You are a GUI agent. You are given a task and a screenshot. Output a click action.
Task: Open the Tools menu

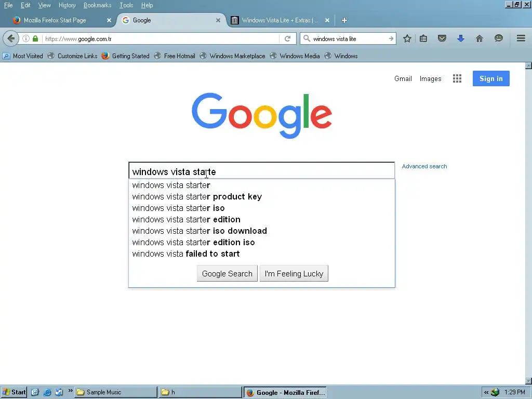click(x=126, y=5)
